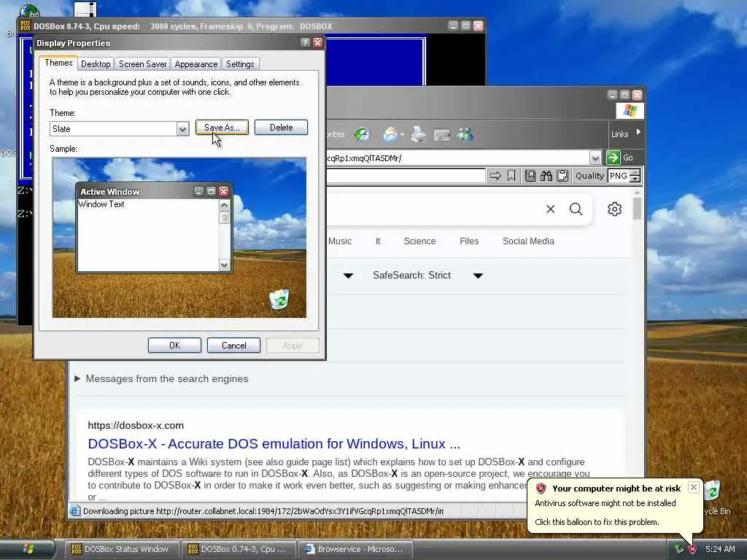The image size is (747, 560).
Task: Click the network tray icon
Action: point(679,549)
